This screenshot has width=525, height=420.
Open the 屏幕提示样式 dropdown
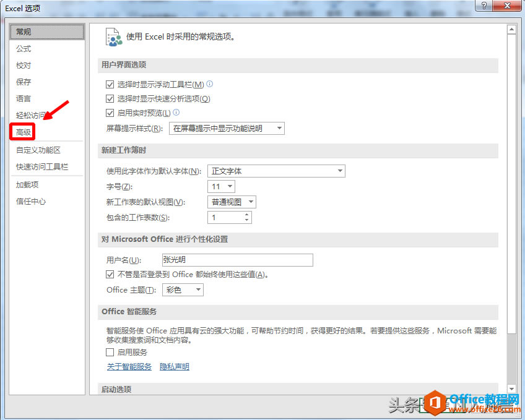coord(227,129)
